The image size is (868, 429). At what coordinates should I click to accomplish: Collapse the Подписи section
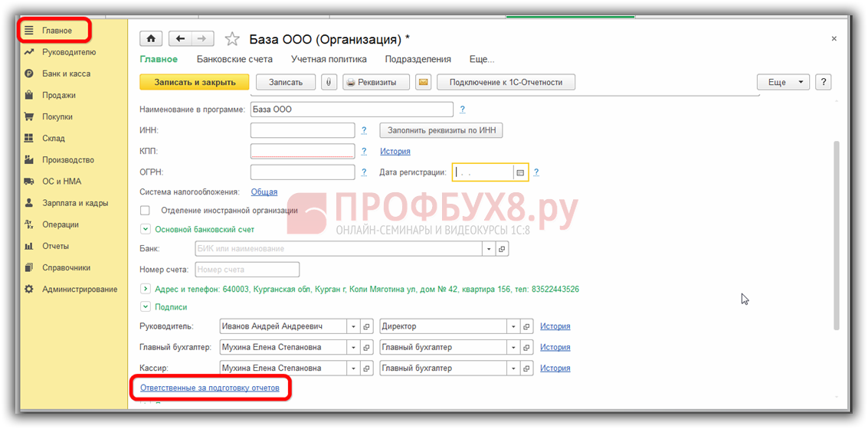coord(145,306)
